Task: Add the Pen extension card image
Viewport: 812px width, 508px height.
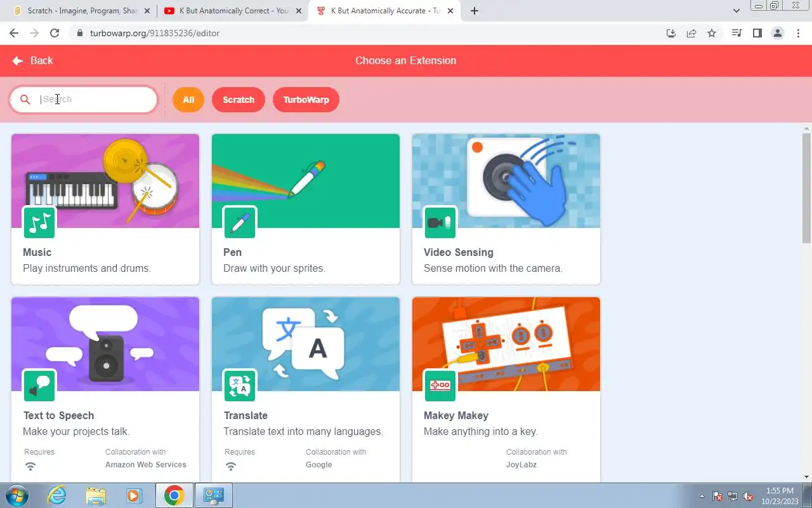Action: pos(306,181)
